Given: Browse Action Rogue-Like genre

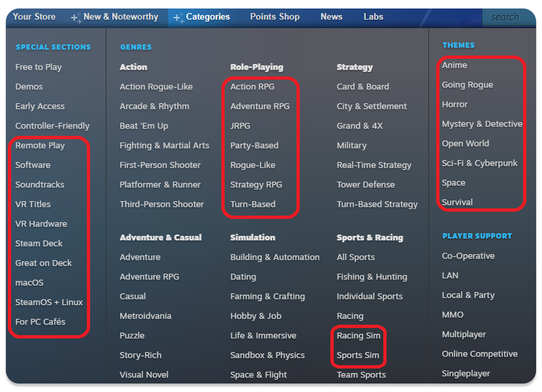Looking at the screenshot, I should click(x=156, y=86).
